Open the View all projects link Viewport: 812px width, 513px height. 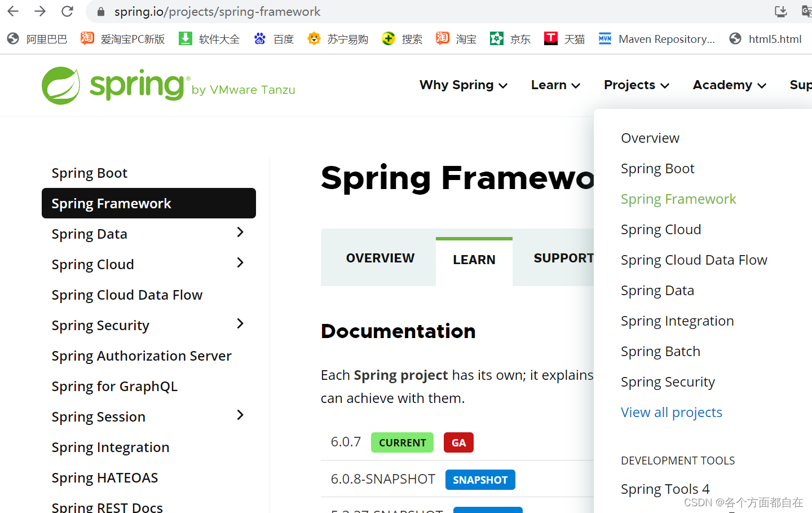coord(672,413)
